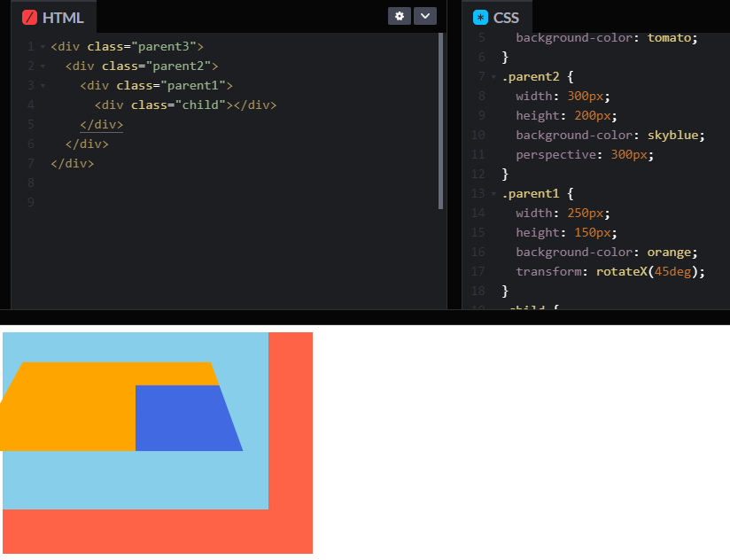Click the blue CSS asterisk icon
Screen dimensions: 730x560
click(480, 18)
